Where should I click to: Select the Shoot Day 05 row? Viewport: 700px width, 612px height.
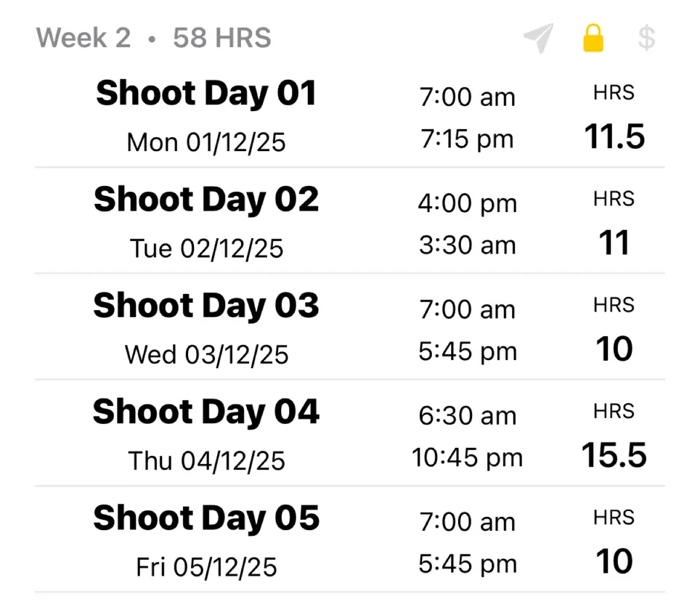pyautogui.click(x=206, y=518)
